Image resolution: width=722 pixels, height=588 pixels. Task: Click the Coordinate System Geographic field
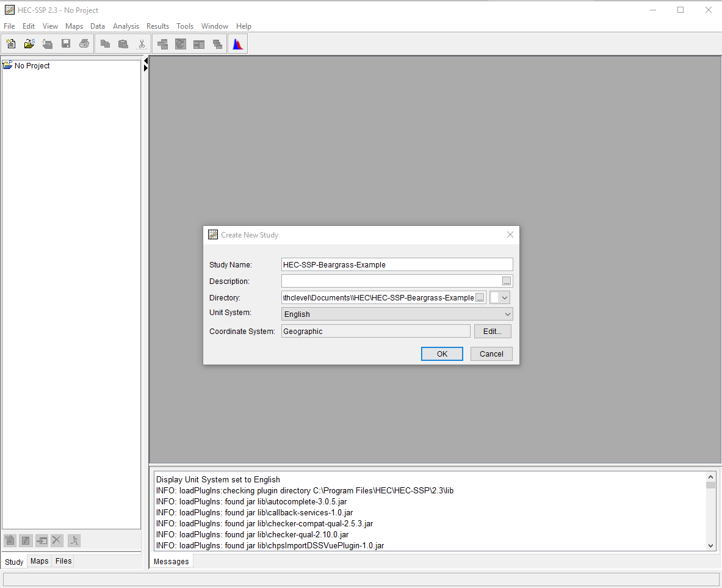click(376, 332)
